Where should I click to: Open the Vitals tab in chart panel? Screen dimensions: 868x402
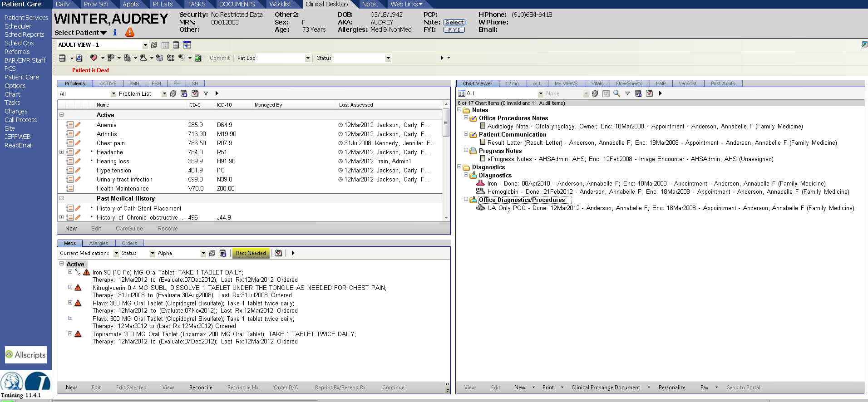click(597, 83)
